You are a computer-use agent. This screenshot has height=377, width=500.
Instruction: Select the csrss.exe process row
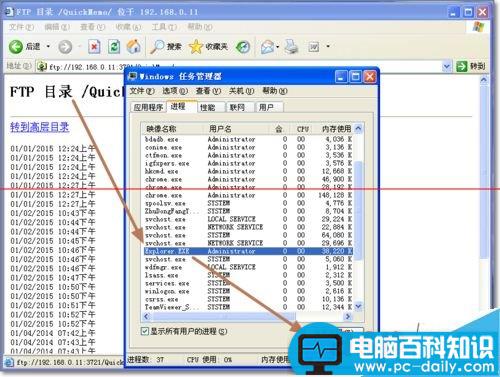248,299
